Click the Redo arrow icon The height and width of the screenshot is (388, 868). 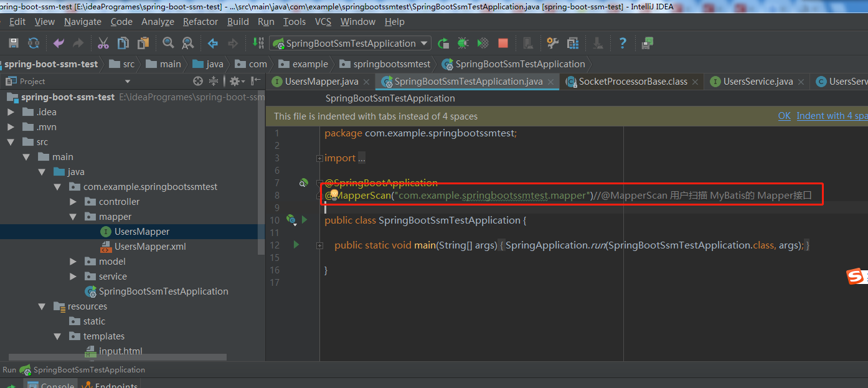pyautogui.click(x=78, y=43)
